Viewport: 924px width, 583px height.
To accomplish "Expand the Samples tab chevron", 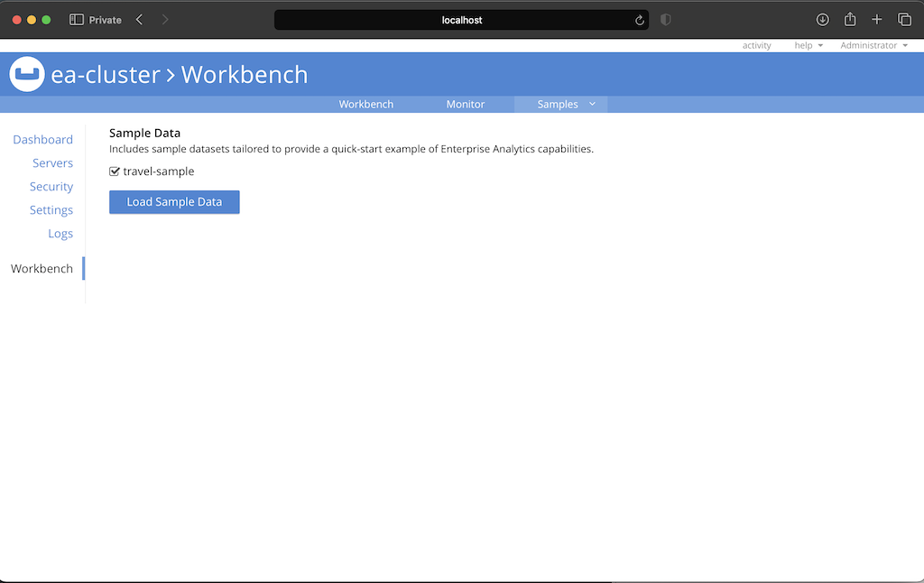I will [x=593, y=104].
